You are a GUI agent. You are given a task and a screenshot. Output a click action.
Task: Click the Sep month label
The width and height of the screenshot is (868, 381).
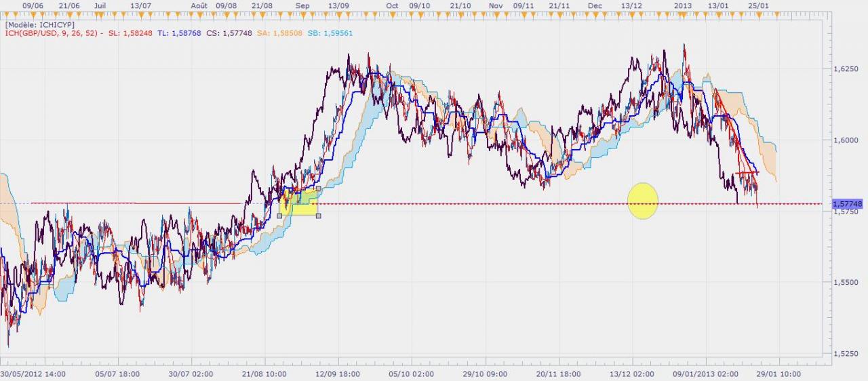pos(302,5)
